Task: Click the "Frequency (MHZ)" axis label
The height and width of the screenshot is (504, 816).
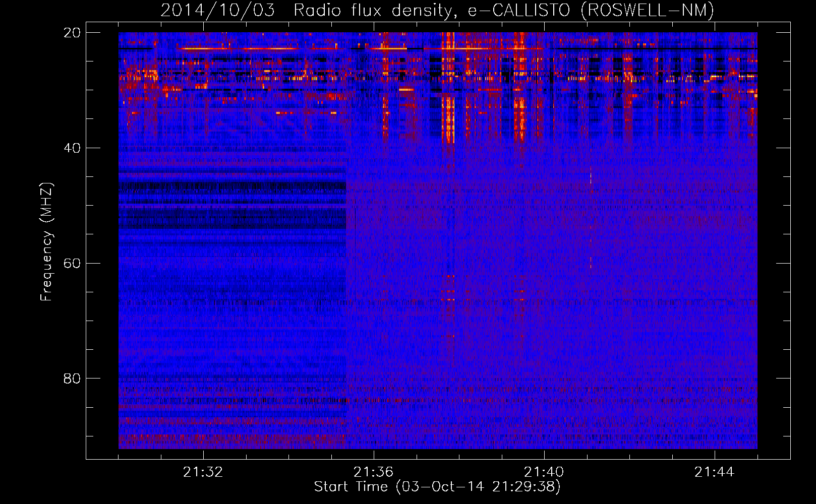Action: [46, 241]
